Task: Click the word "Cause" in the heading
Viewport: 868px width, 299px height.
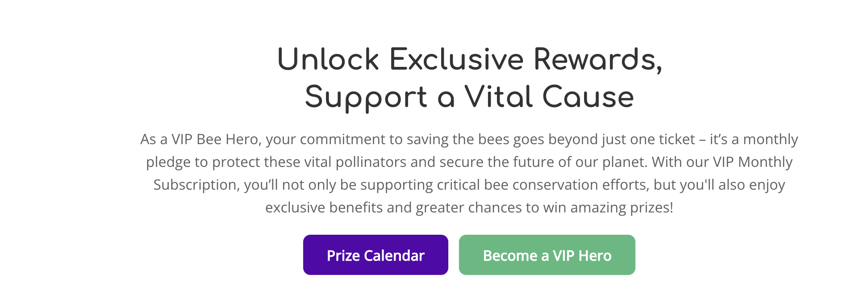Action: (x=588, y=97)
